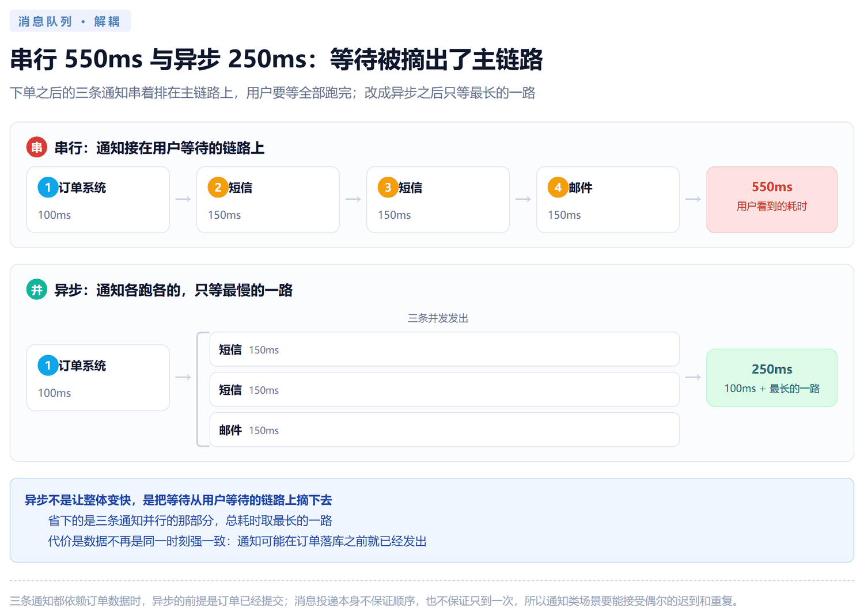Click the callout heading 异步不是让整体变快
864x616 pixels.
point(179,500)
